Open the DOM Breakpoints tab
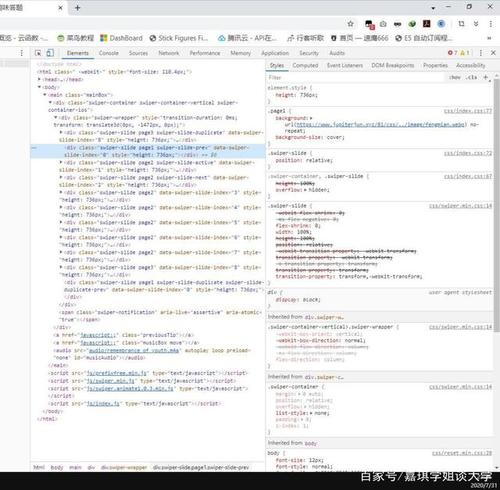Viewport: 500px width, 490px height. coord(393,65)
